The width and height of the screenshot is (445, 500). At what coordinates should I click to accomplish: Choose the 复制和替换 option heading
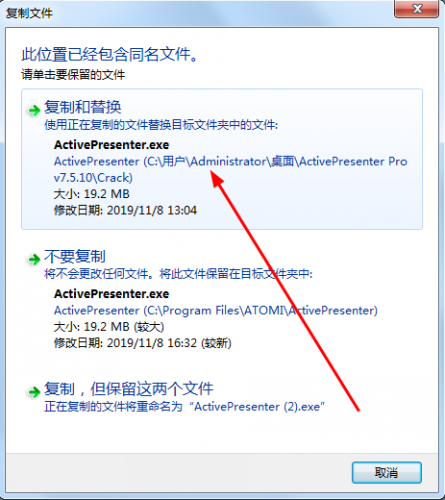[x=83, y=107]
